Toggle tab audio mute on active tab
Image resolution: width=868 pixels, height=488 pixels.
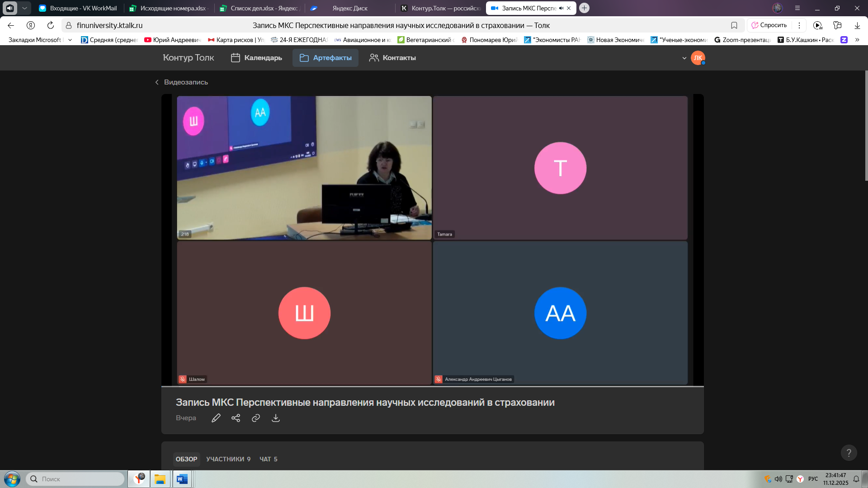[561, 8]
